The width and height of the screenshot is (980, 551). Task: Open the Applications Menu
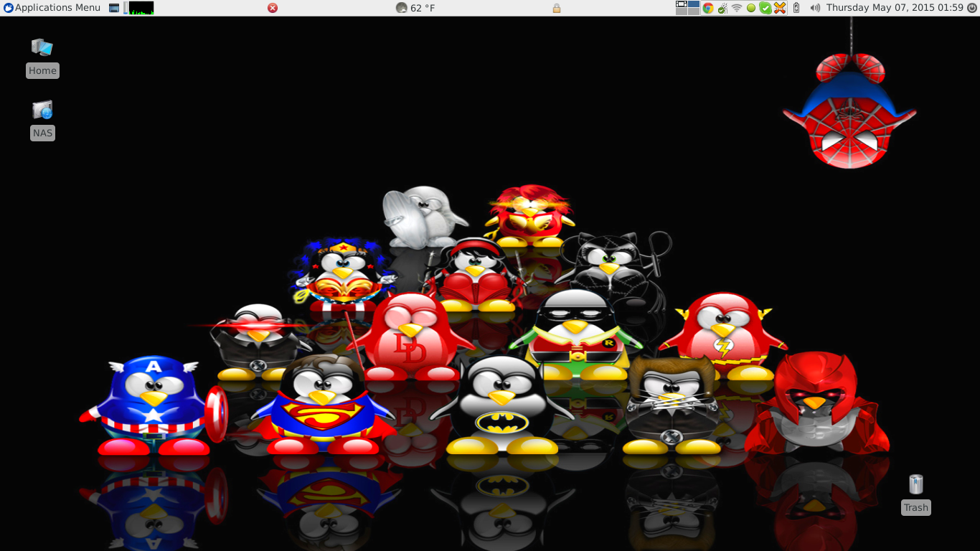pos(52,8)
